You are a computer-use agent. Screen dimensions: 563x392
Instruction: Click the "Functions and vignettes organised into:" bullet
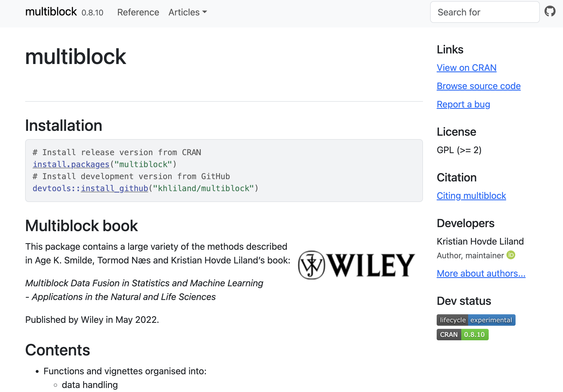(125, 371)
